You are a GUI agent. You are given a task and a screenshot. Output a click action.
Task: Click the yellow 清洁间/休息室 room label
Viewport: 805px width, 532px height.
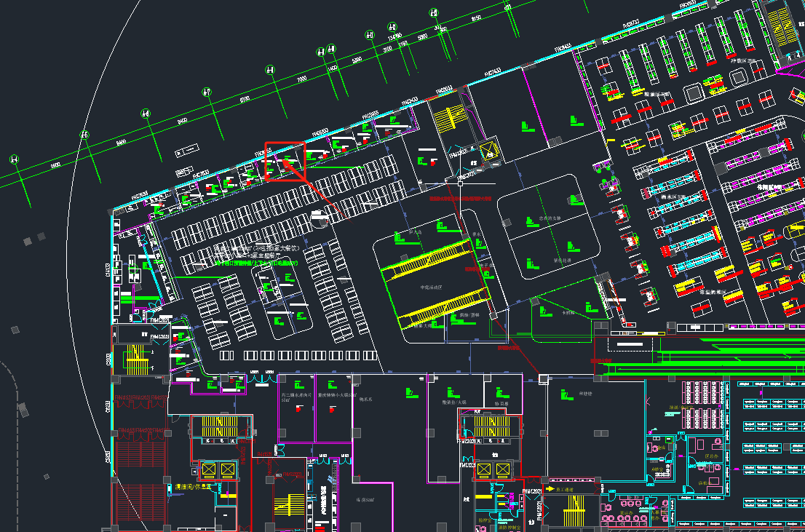coord(192,486)
